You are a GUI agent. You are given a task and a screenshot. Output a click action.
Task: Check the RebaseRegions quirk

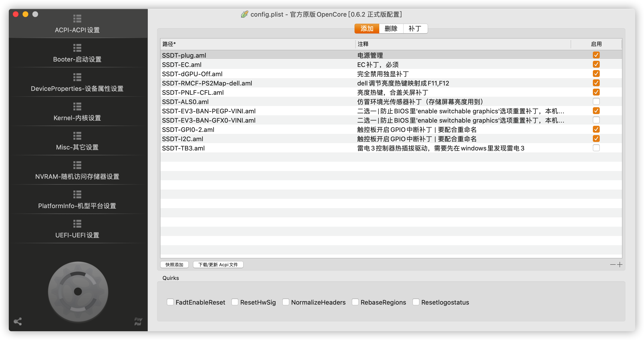coord(355,302)
